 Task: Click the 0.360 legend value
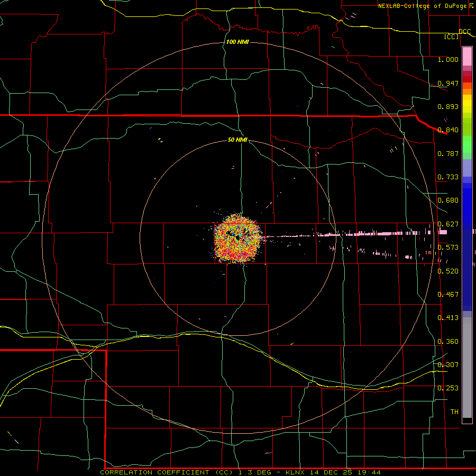tap(448, 342)
